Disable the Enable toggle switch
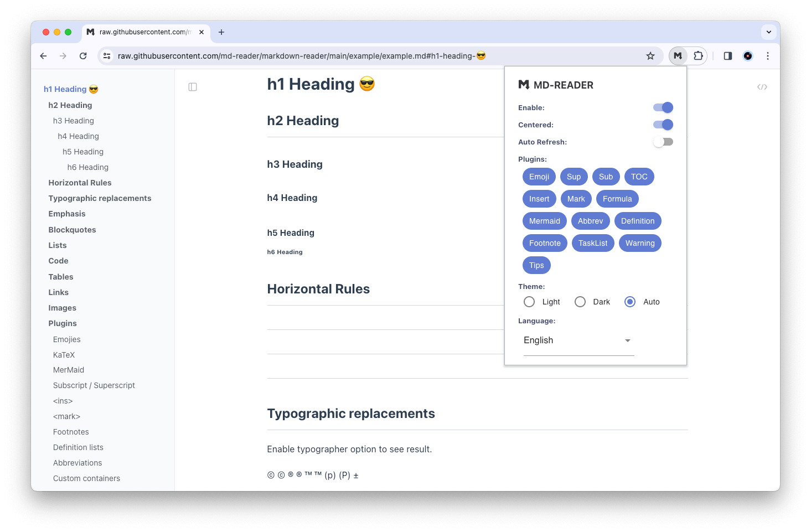This screenshot has height=532, width=811. point(663,107)
